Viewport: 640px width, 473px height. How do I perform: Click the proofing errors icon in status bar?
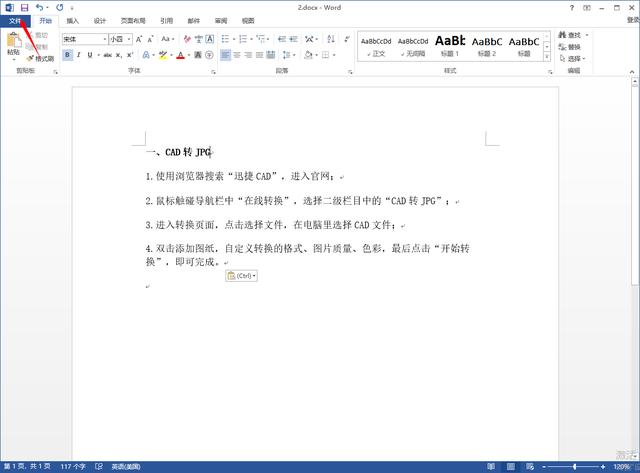(99, 466)
